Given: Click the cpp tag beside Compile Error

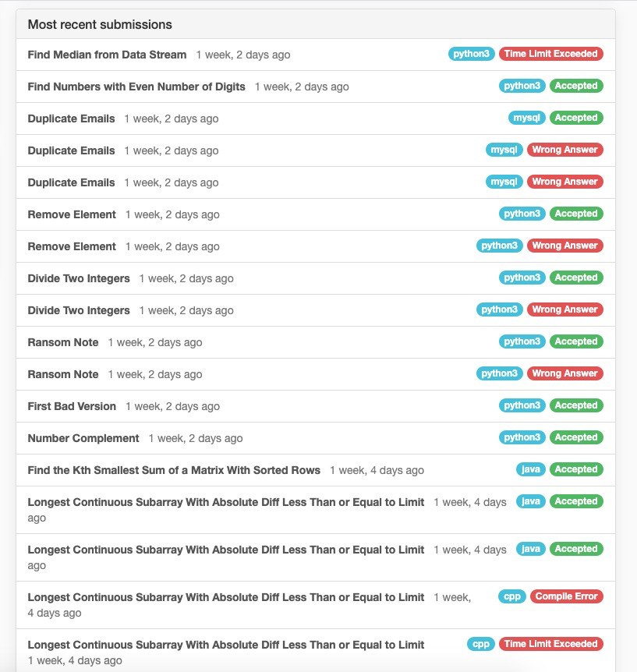Looking at the screenshot, I should (x=512, y=596).
